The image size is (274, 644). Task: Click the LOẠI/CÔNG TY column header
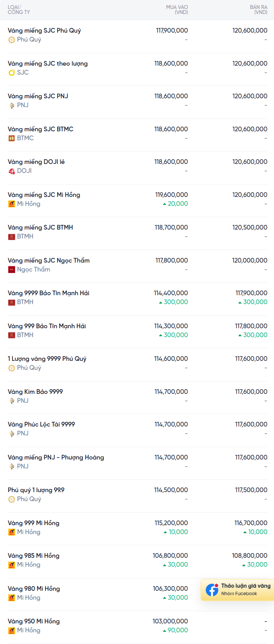(x=19, y=10)
